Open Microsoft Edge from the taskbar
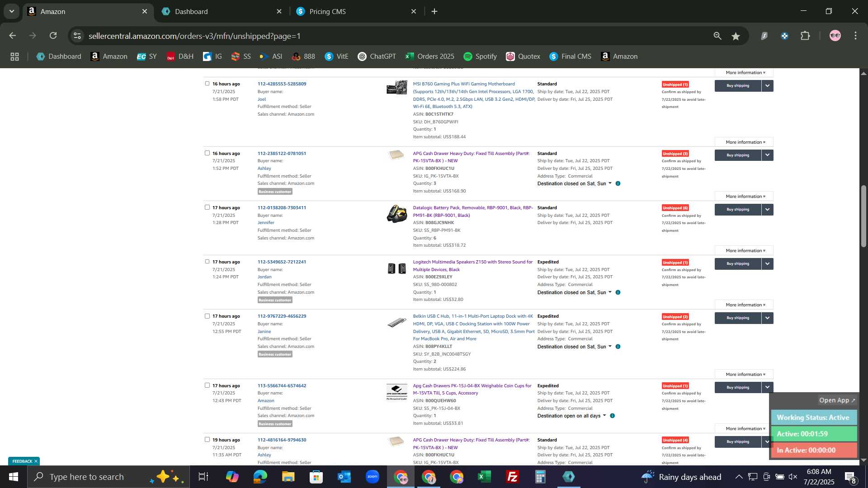 (260, 477)
